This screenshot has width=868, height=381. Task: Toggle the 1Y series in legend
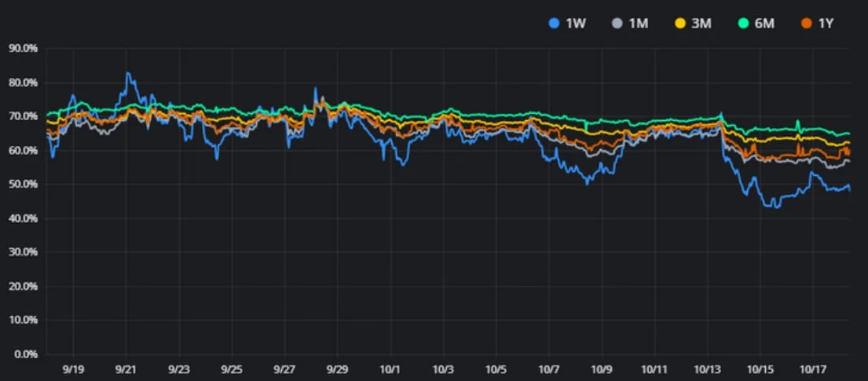(819, 24)
